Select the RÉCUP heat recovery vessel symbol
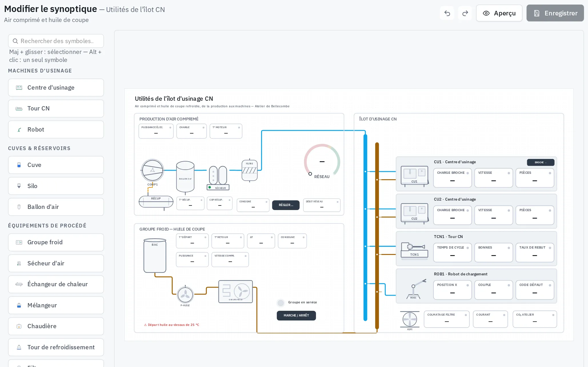This screenshot has width=588, height=367. [x=156, y=202]
